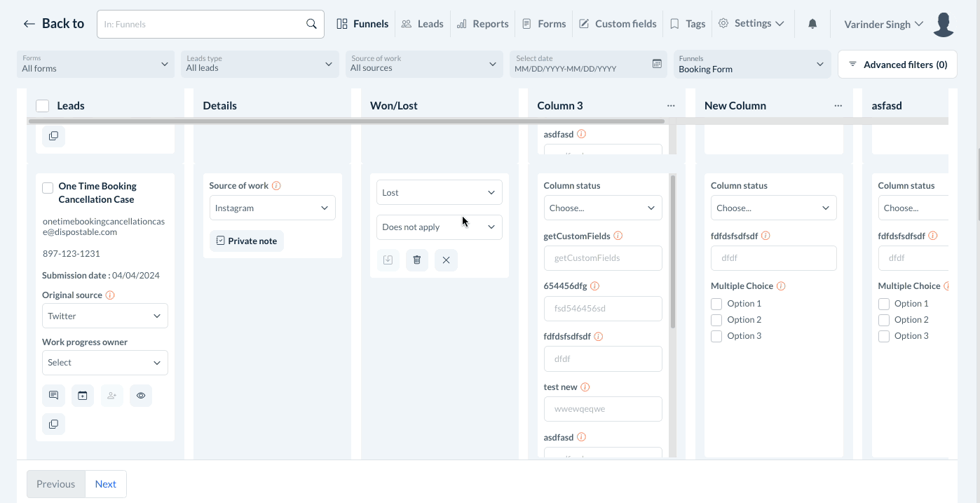Open the Settings menu
This screenshot has width=980, height=503.
[x=751, y=24]
